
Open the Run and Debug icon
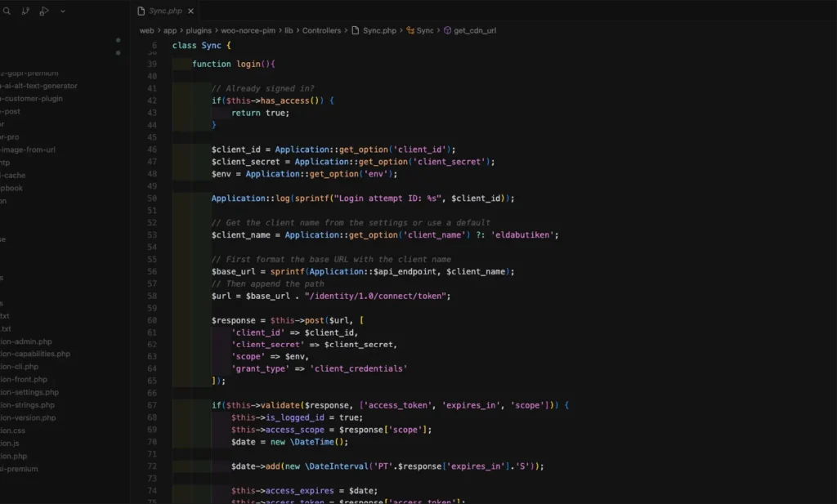click(44, 11)
